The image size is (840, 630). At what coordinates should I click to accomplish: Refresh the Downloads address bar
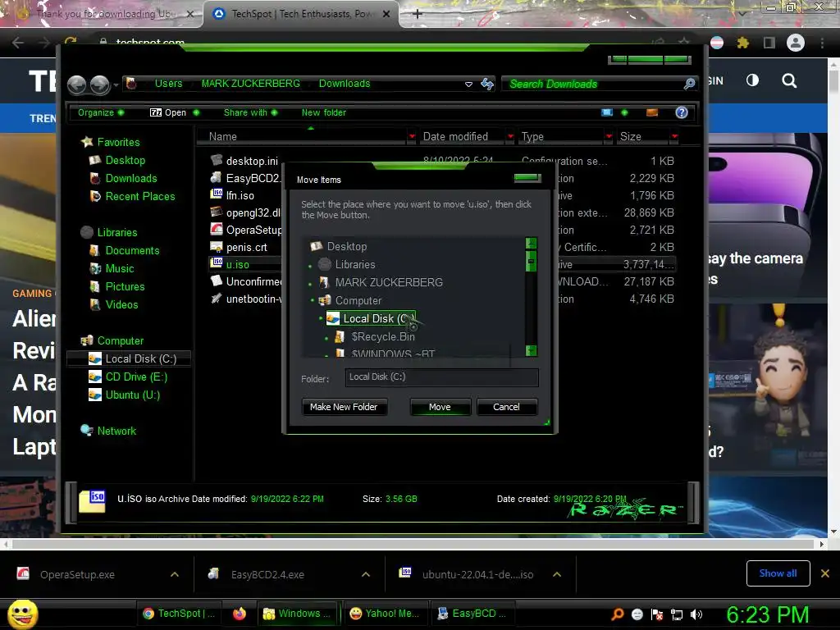click(x=487, y=84)
